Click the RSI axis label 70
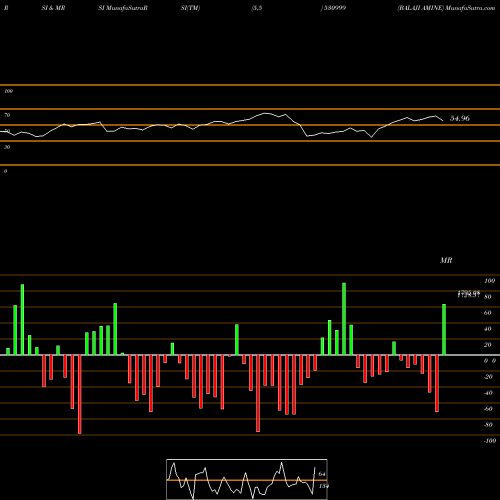The height and width of the screenshot is (500, 500). click(x=7, y=115)
